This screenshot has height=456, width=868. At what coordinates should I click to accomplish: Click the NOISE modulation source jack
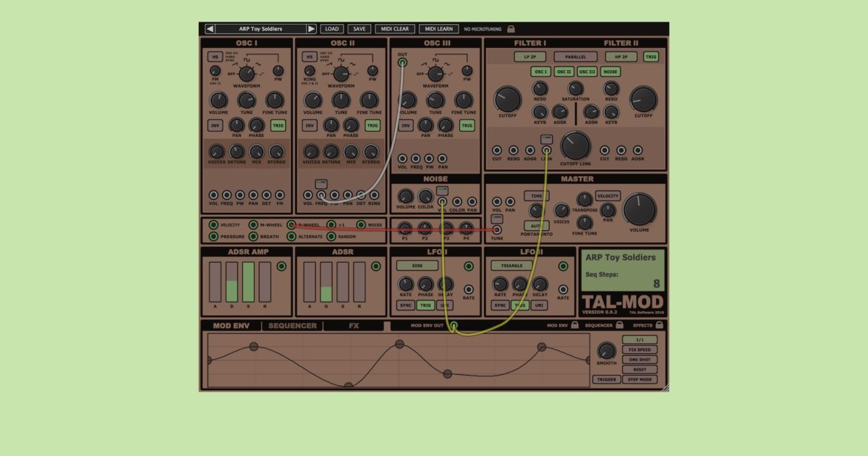tap(361, 225)
